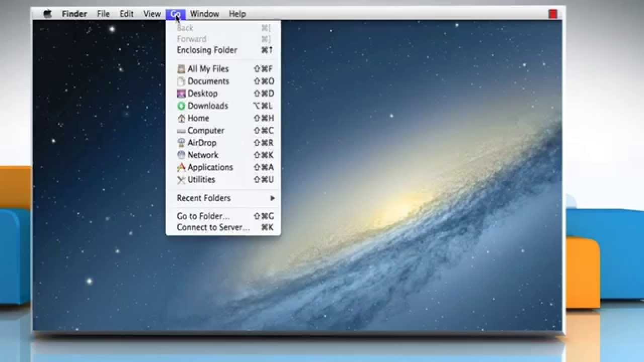The height and width of the screenshot is (362, 644).
Task: Click the Network globe icon
Action: pos(182,155)
